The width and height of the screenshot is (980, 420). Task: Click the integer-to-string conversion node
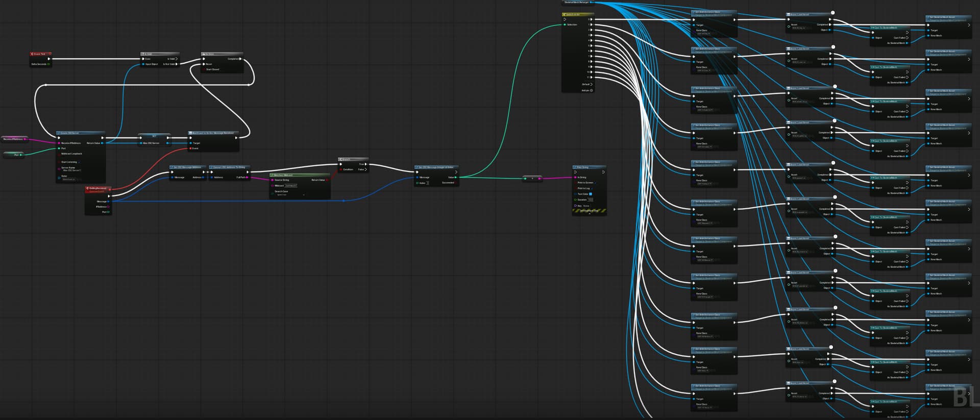(x=532, y=178)
